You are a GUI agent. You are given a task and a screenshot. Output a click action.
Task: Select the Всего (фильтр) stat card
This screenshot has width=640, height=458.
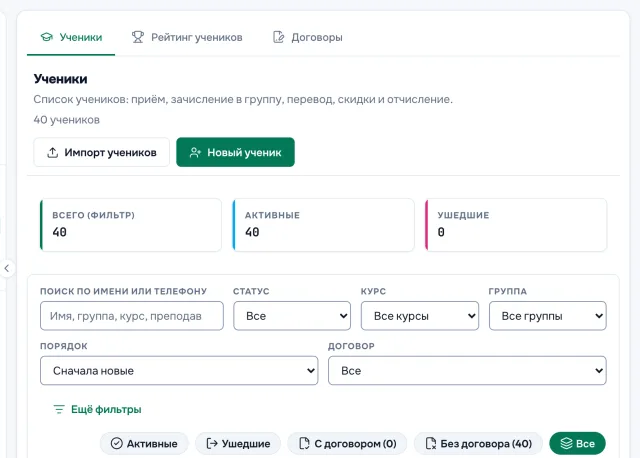[x=131, y=225]
